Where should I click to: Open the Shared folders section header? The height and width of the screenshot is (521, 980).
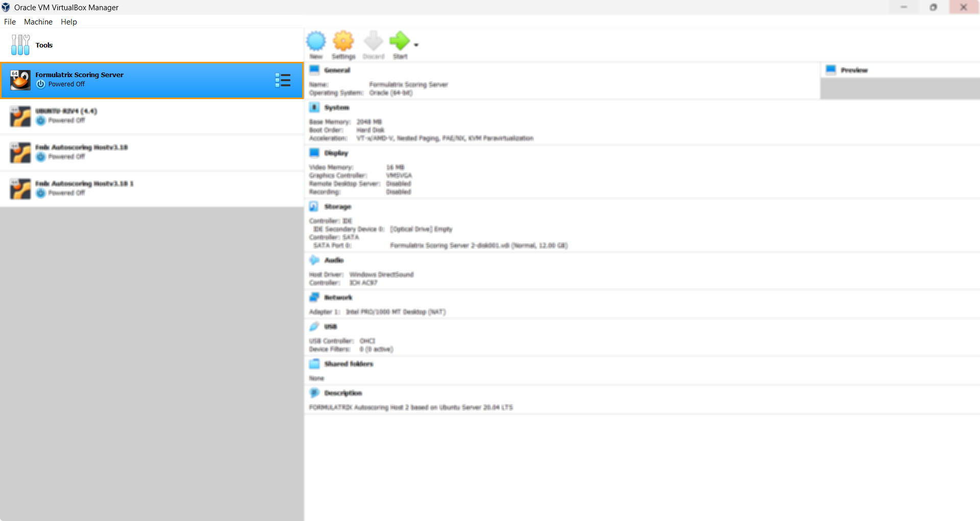349,364
